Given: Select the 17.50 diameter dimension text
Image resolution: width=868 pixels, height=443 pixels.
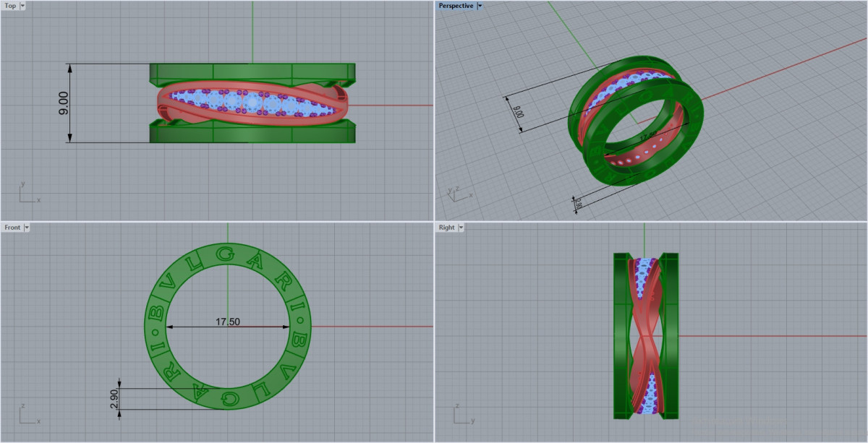Looking at the screenshot, I should (228, 322).
